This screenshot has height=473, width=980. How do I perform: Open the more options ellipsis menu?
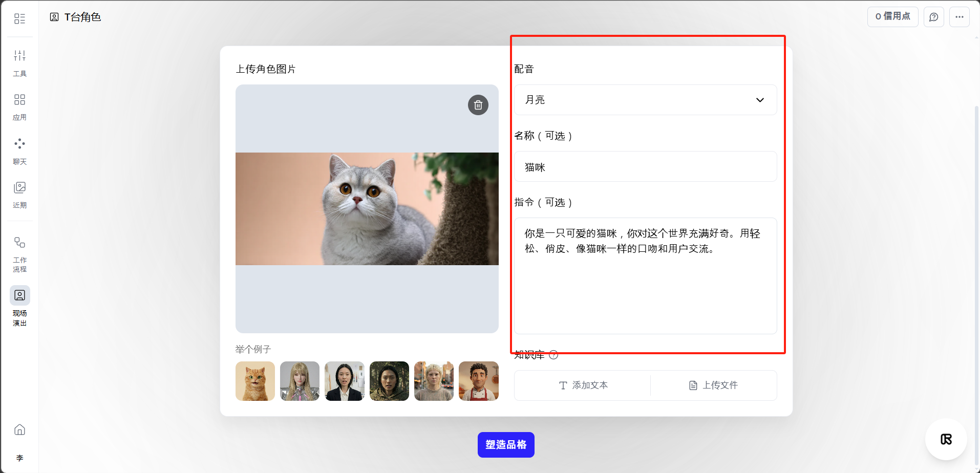(959, 17)
